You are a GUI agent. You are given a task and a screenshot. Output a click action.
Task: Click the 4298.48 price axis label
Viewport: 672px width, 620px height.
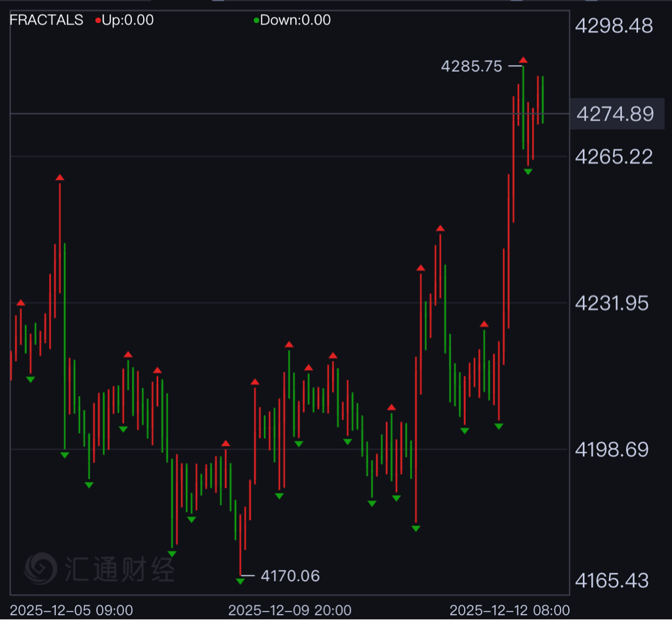pos(614,26)
